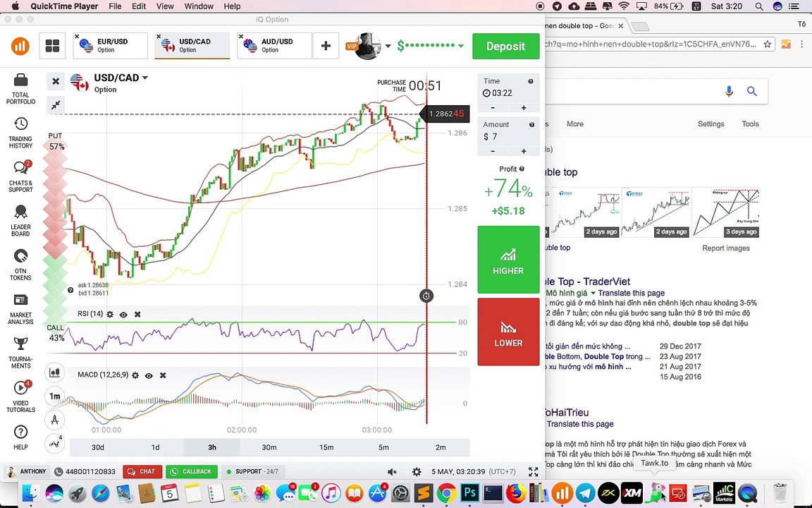Select the 5m chart range

coord(383,447)
